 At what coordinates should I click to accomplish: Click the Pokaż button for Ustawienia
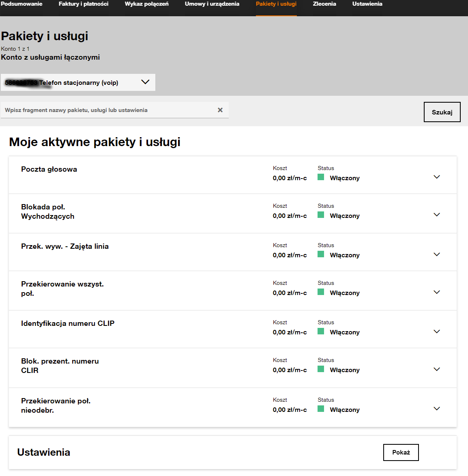pyautogui.click(x=401, y=452)
